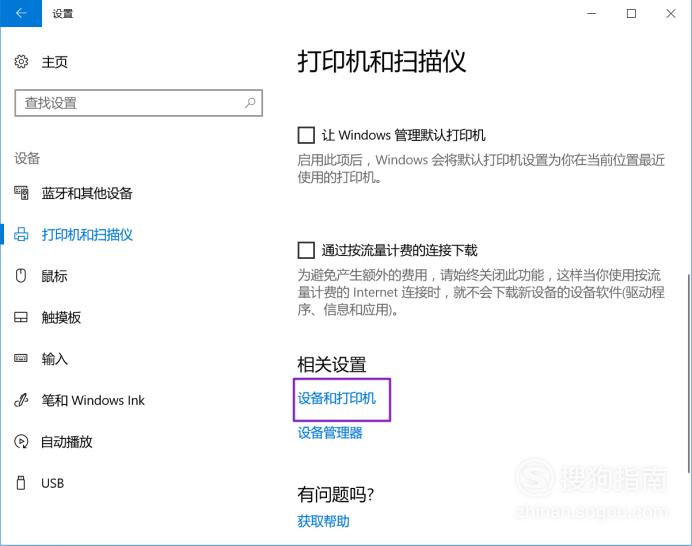Click the 设置 title bar text
Image resolution: width=692 pixels, height=546 pixels.
point(63,14)
